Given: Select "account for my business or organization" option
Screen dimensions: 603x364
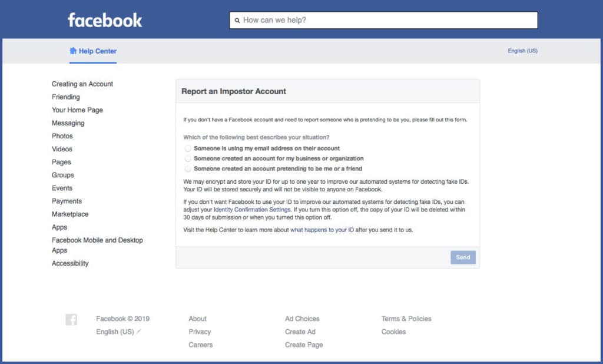Looking at the screenshot, I should click(x=188, y=158).
